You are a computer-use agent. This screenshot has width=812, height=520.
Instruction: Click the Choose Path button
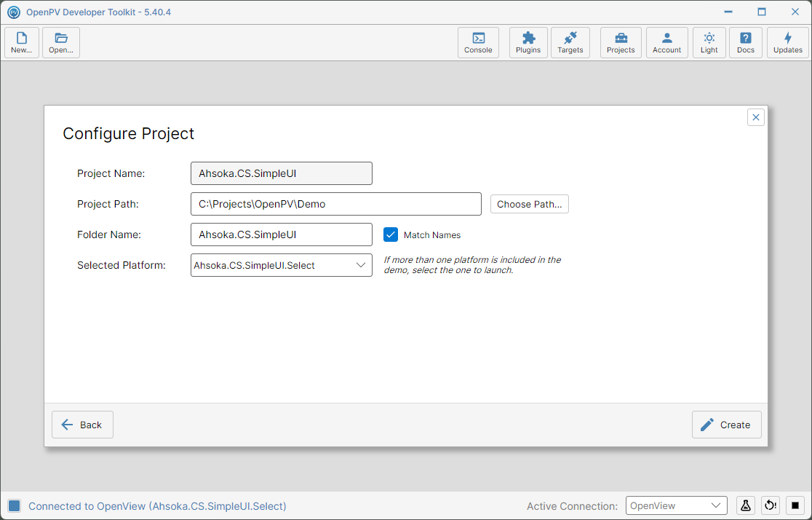pos(529,204)
